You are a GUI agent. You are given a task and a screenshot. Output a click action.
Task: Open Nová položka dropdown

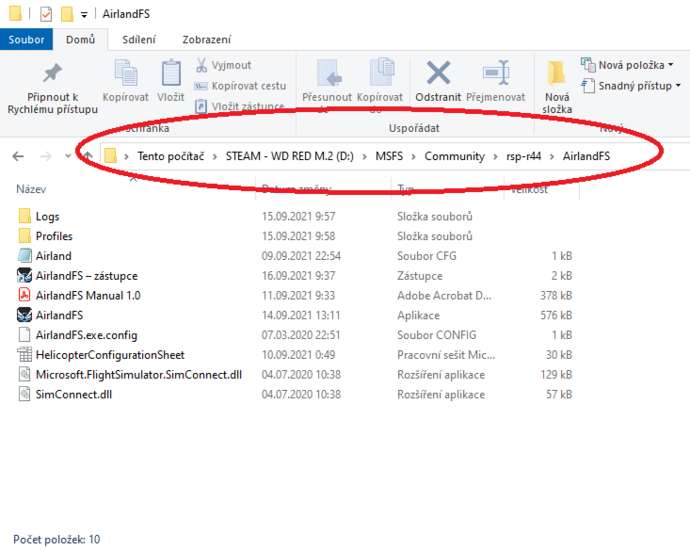[x=628, y=65]
